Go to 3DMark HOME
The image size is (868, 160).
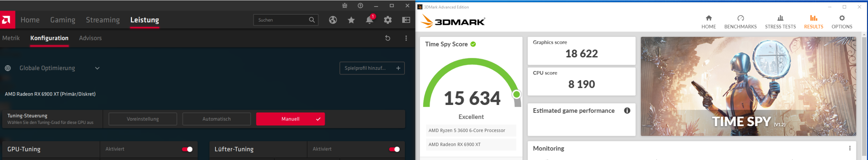[x=709, y=22]
